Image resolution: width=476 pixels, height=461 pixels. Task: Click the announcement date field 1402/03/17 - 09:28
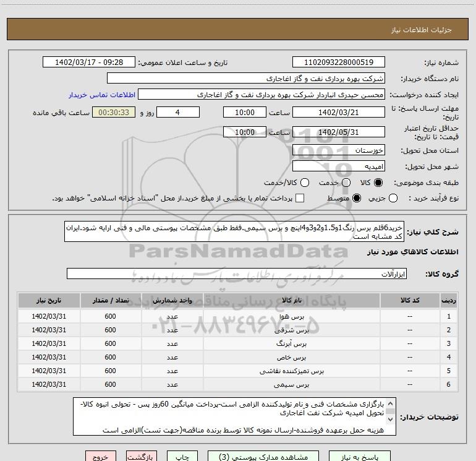(89, 62)
